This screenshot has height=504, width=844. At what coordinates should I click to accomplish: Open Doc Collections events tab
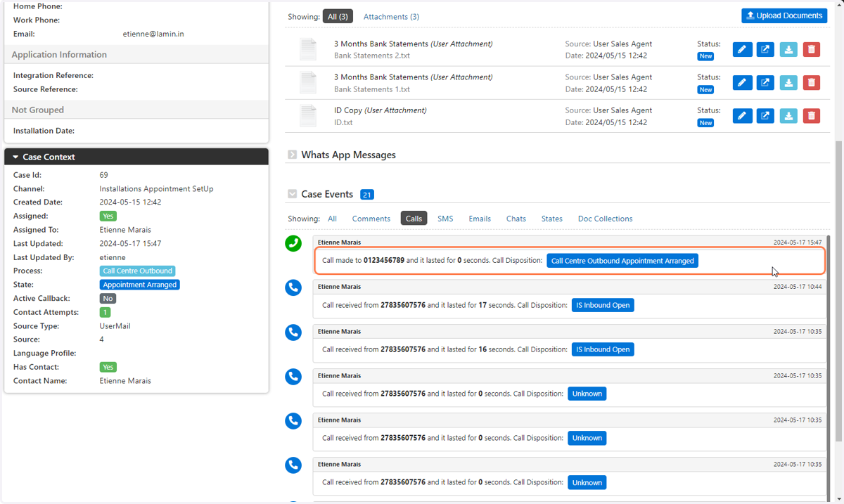click(x=606, y=219)
